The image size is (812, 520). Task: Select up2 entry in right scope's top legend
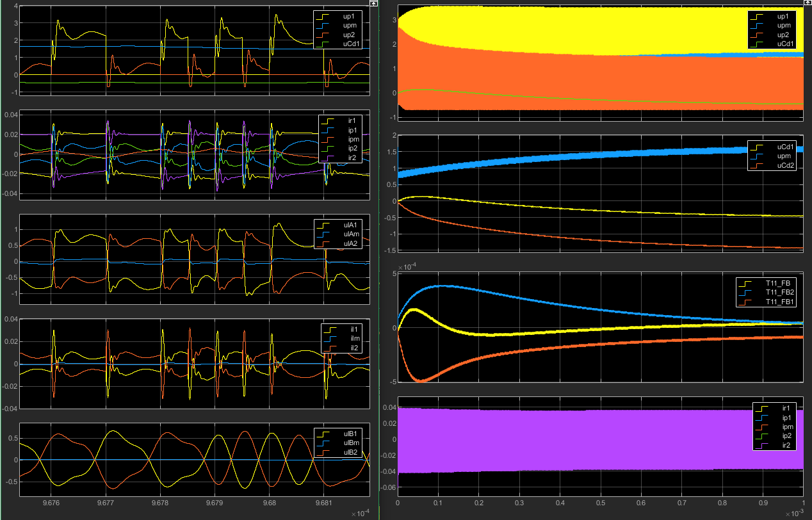(x=773, y=35)
